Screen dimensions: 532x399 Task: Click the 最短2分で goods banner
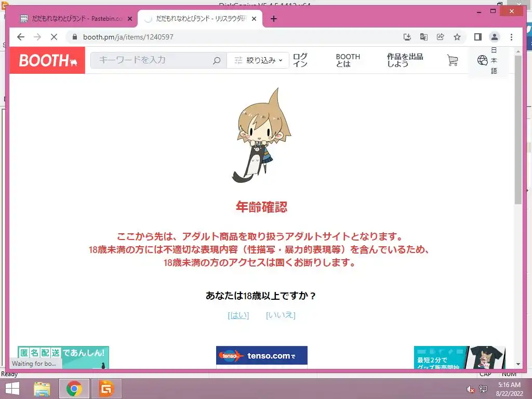[459, 357]
